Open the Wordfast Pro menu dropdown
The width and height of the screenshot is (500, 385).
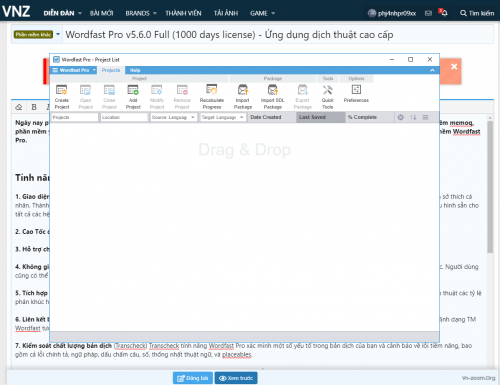[74, 70]
